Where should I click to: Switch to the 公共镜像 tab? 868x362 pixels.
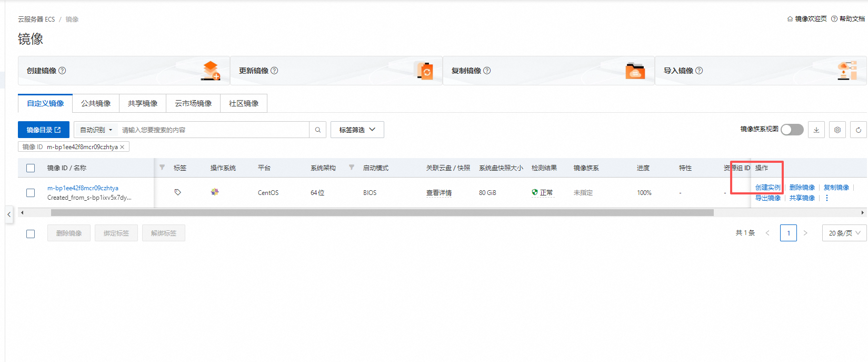tap(96, 103)
